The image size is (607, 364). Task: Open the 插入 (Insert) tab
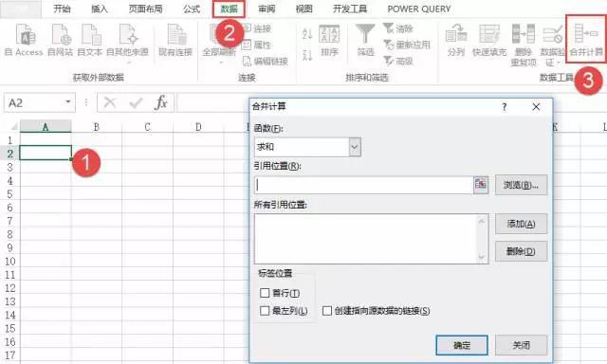[99, 9]
